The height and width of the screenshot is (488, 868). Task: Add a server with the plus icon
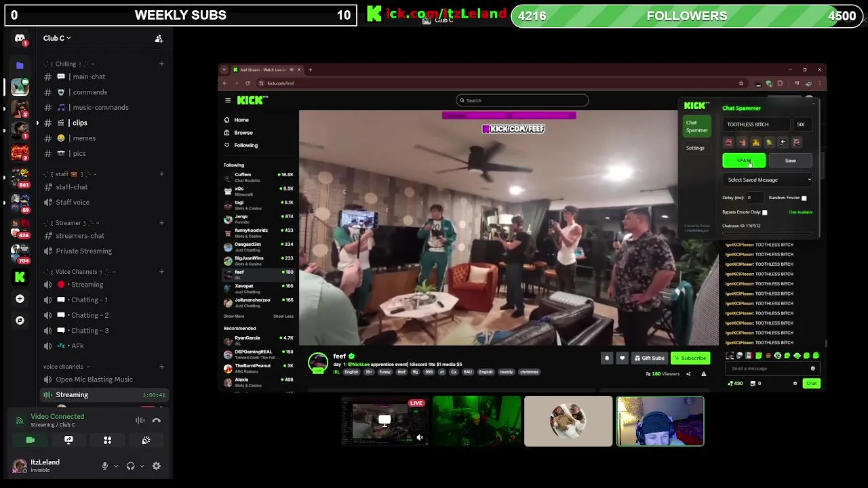(20, 299)
